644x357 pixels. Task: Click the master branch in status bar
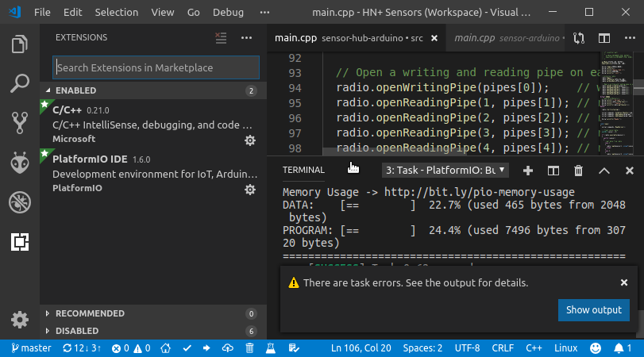click(x=31, y=348)
